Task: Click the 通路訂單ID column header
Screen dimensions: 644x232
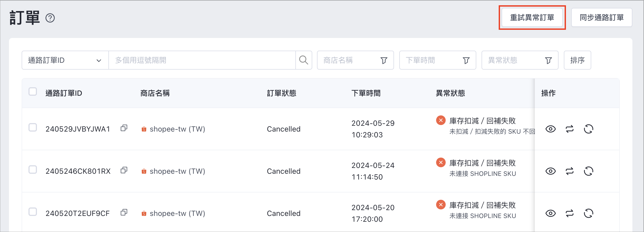Action: coord(64,93)
